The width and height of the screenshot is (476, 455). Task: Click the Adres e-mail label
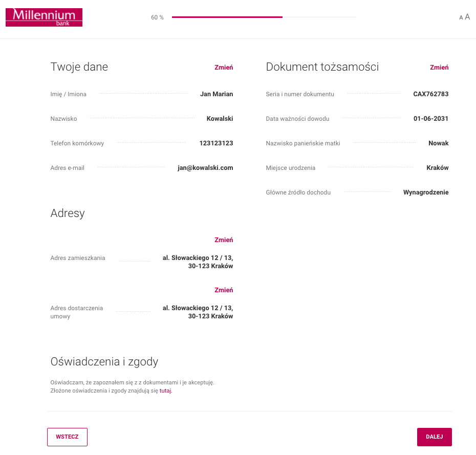click(x=68, y=168)
